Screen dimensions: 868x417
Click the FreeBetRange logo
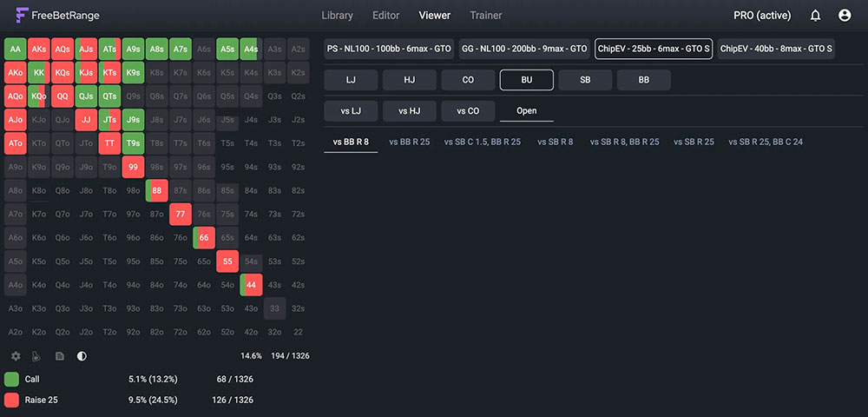(57, 16)
